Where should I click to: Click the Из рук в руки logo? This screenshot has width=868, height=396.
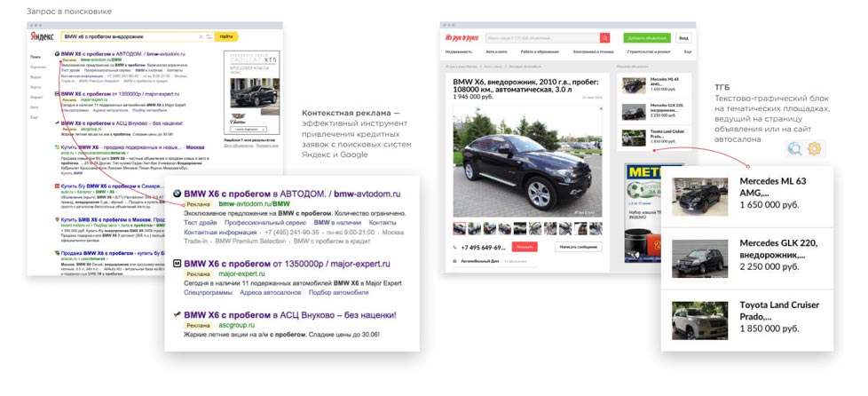[x=462, y=38]
